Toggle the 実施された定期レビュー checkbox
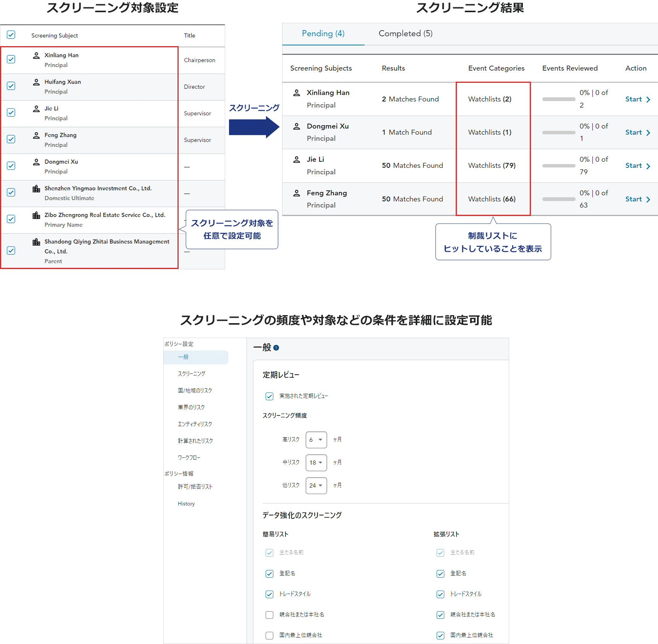This screenshot has width=658, height=644. (269, 396)
